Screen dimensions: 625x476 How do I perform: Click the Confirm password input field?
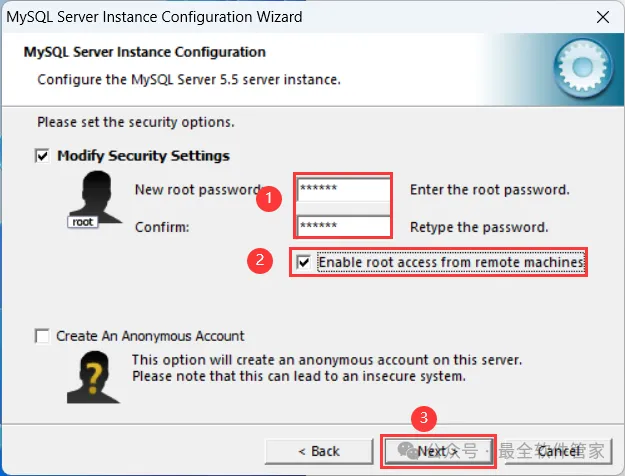point(343,226)
